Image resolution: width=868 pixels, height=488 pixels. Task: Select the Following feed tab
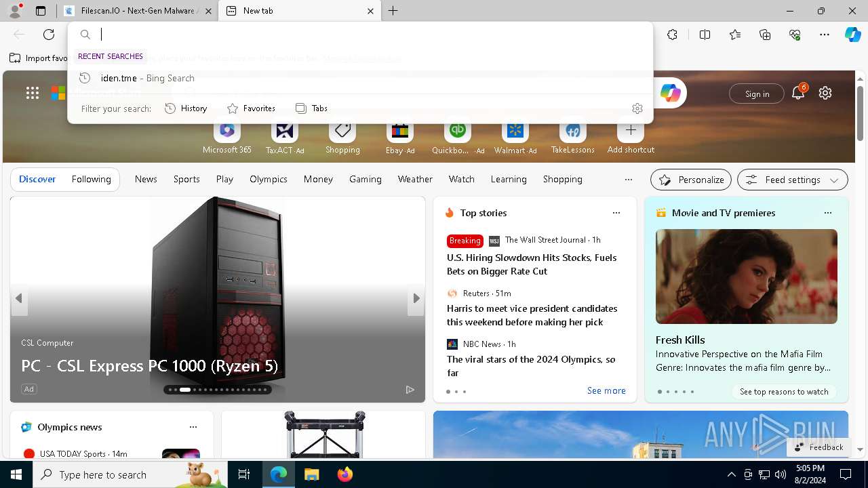[92, 179]
